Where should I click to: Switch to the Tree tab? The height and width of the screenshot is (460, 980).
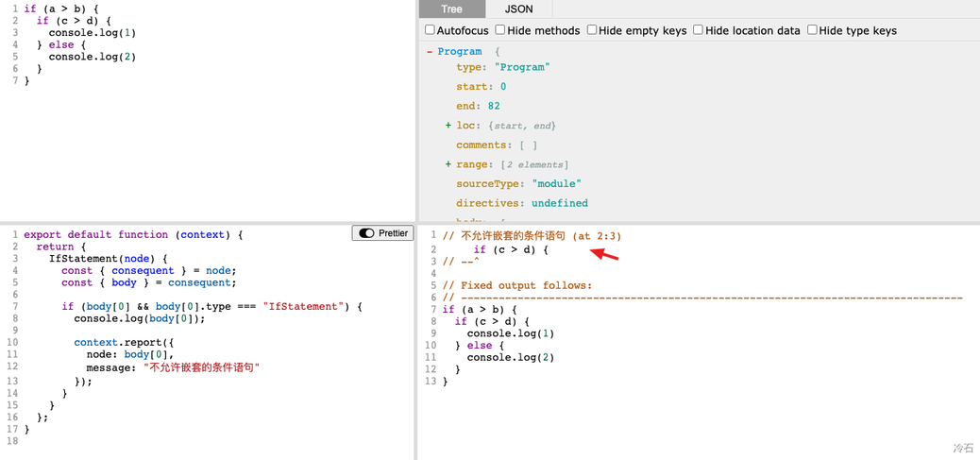click(x=451, y=9)
